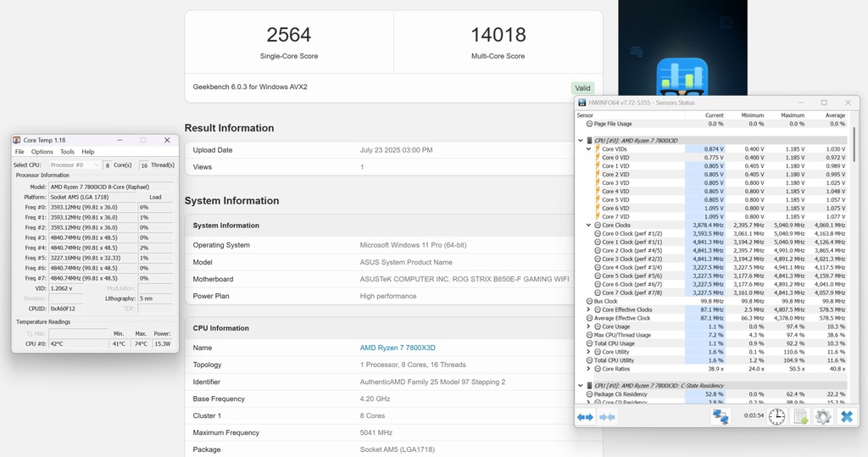Collapse the Core VIDs sensor group

pos(589,149)
